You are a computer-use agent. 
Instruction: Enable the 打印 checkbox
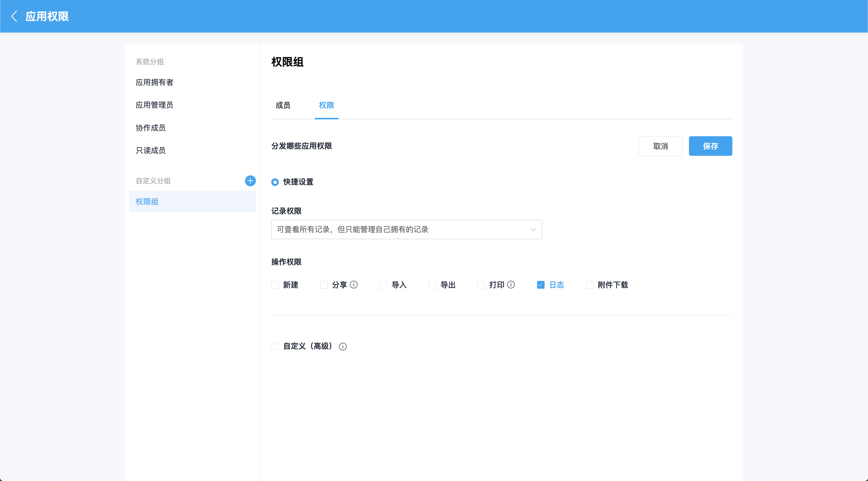tap(481, 285)
